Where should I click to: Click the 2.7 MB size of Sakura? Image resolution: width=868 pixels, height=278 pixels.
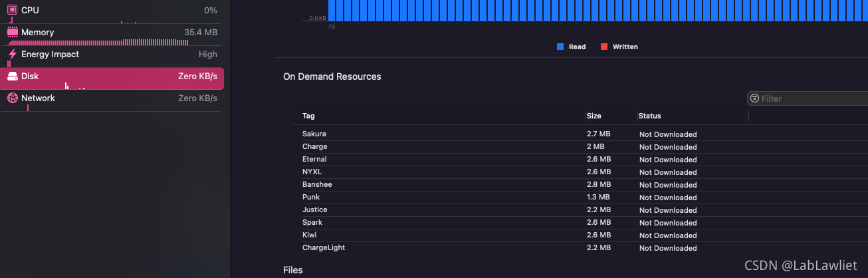pos(598,134)
